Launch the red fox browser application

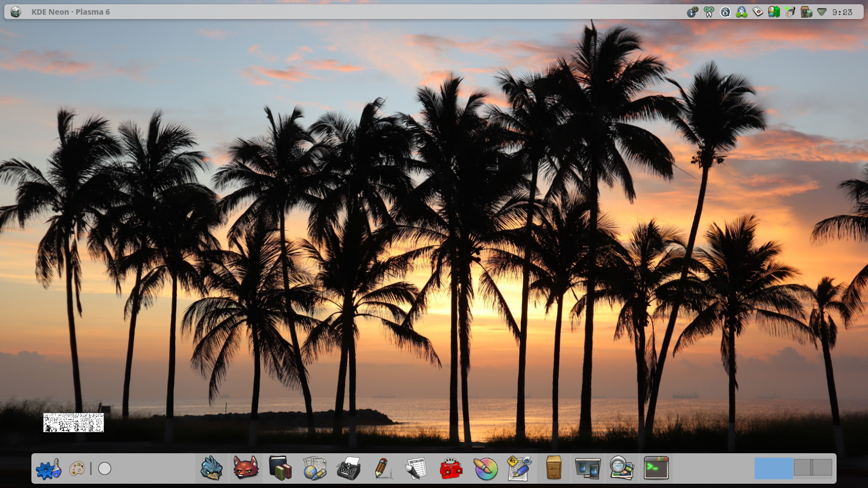(x=246, y=468)
